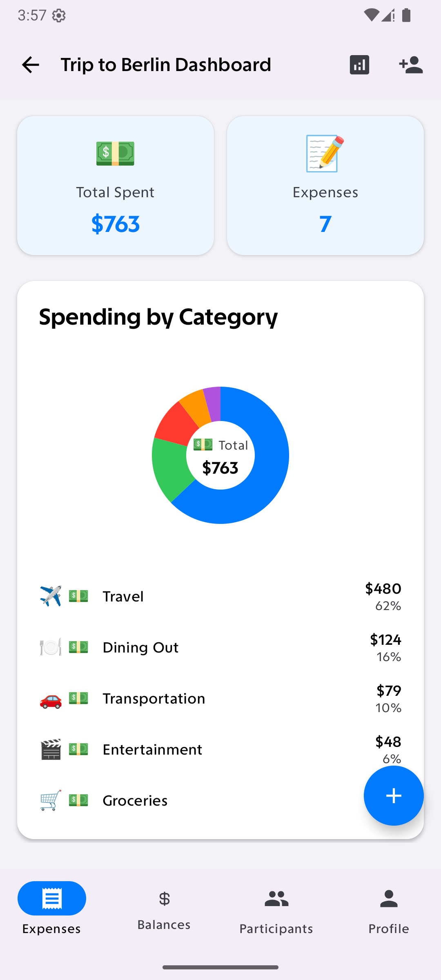441x980 pixels.
Task: Tap the shopping cart icon beside Groceries
Action: 51,800
